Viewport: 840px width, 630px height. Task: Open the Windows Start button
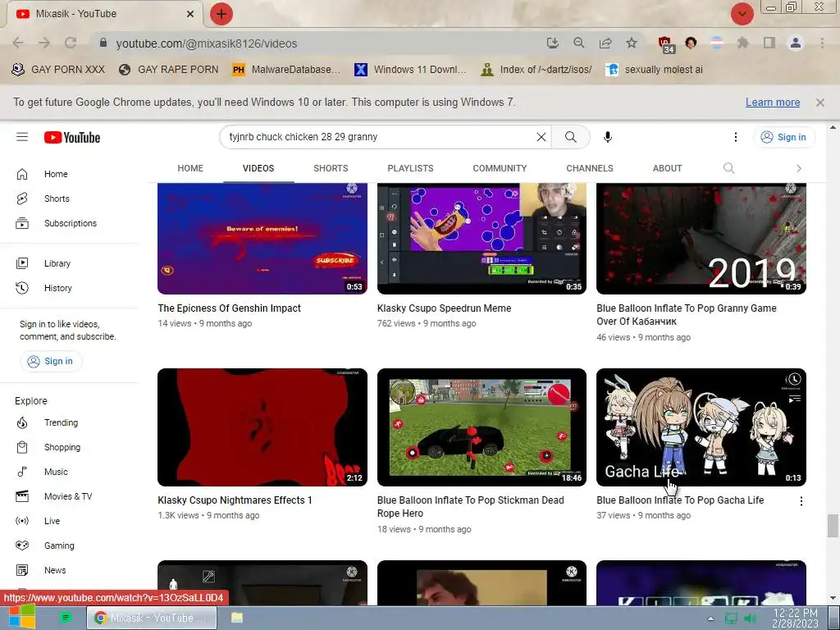(22, 617)
